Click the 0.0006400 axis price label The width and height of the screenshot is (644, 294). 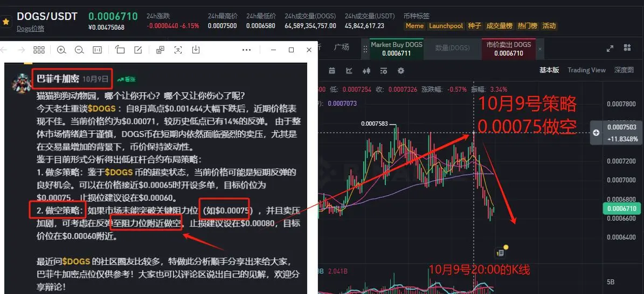click(621, 237)
